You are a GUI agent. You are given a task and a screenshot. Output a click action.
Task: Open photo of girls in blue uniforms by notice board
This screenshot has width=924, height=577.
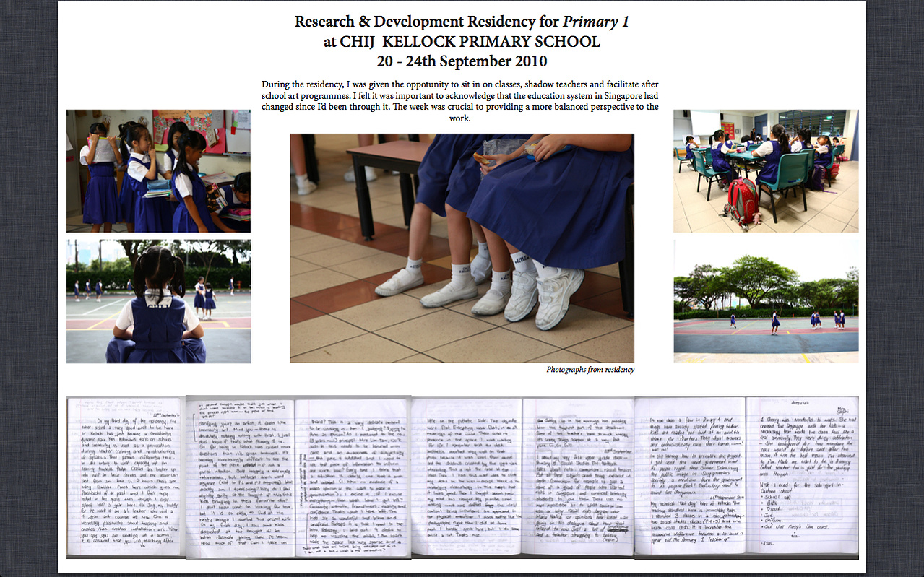[x=158, y=171]
